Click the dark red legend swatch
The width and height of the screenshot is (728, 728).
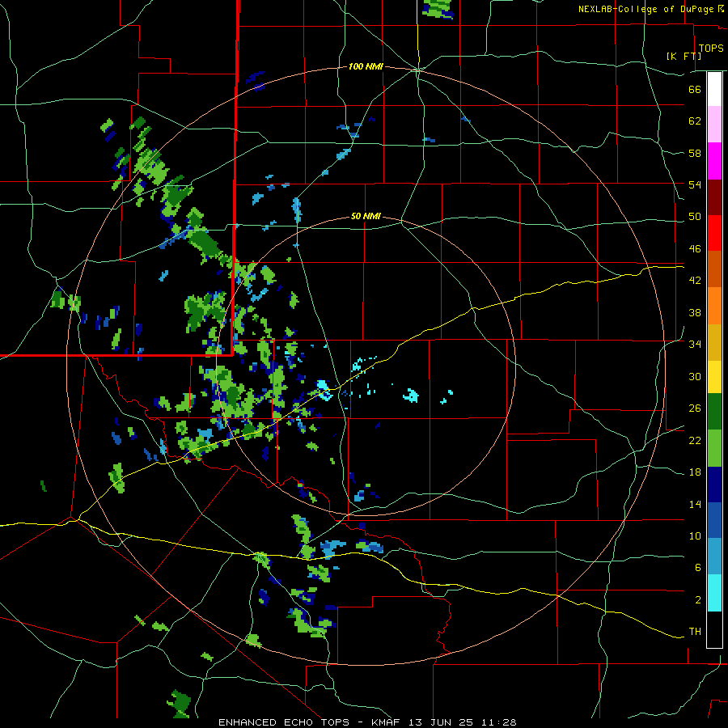point(714,197)
